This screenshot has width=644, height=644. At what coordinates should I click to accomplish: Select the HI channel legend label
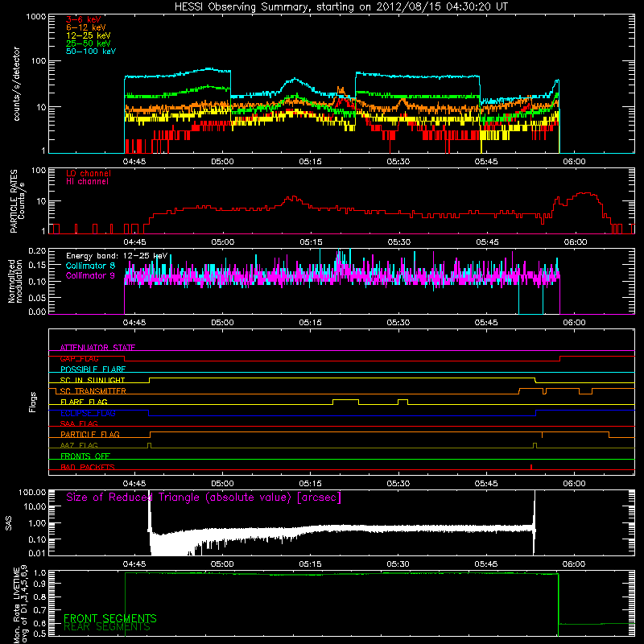(x=87, y=181)
